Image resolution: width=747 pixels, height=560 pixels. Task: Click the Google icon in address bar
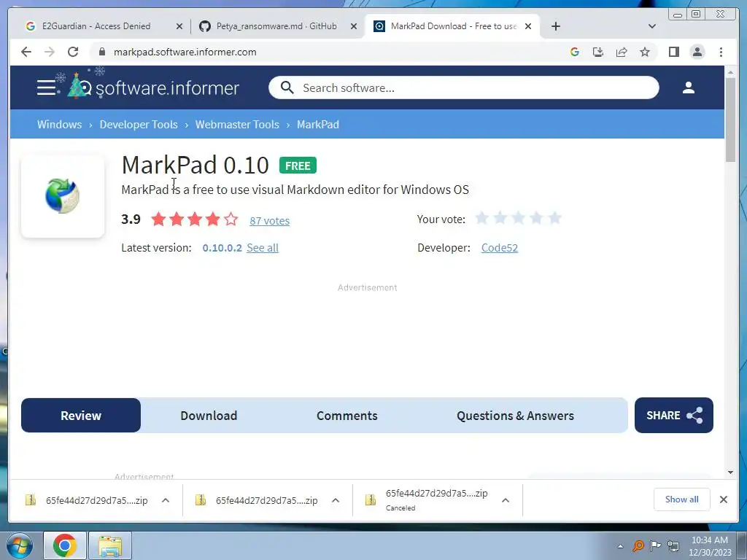point(575,52)
